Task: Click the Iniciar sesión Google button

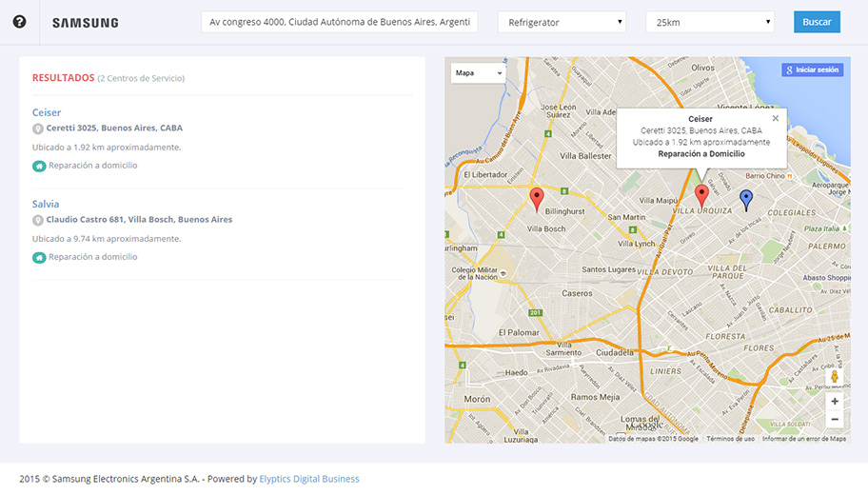Action: pos(812,69)
